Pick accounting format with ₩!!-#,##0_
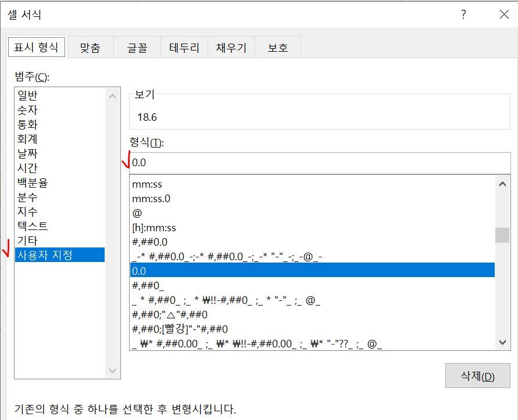The height and width of the screenshot is (420, 518). (x=312, y=300)
